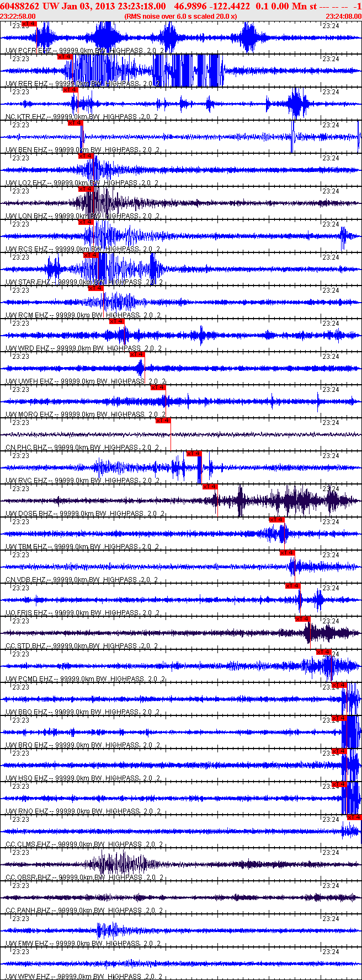Click the pick marker on UO FRIS trace
Image resolution: width=362 pixels, height=980 pixels.
(293, 586)
